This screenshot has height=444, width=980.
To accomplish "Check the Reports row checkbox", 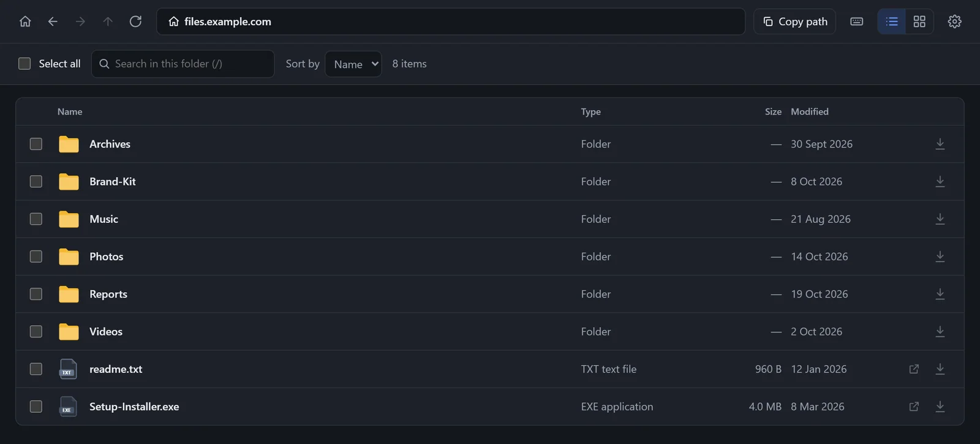I will click(x=36, y=294).
